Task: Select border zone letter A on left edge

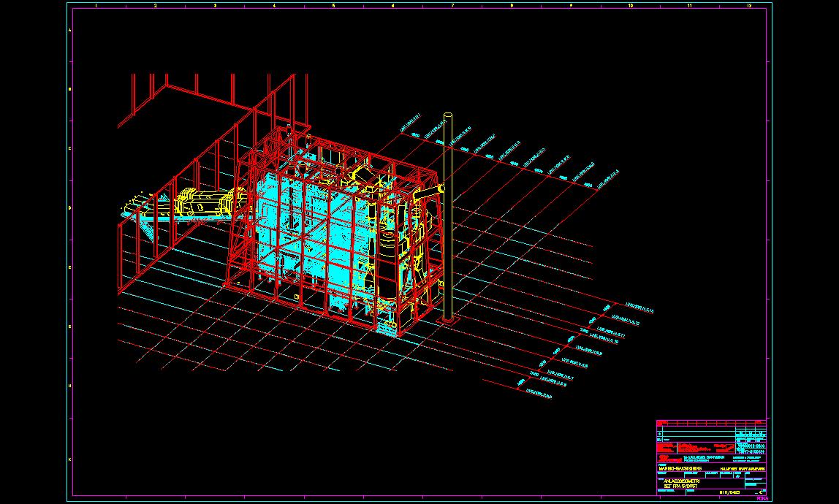Action: [x=69, y=31]
